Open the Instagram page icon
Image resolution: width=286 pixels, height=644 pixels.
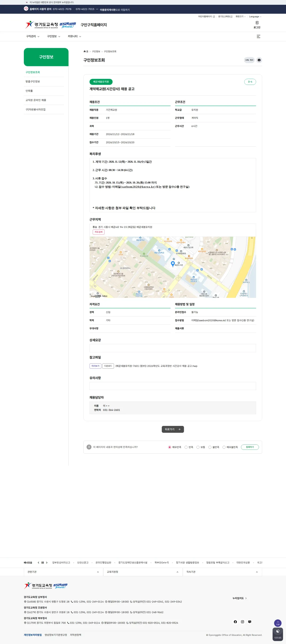pos(242,622)
